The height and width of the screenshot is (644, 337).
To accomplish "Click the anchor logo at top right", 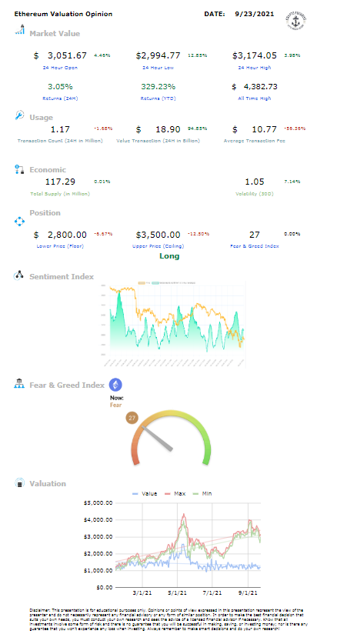I will [x=295, y=22].
